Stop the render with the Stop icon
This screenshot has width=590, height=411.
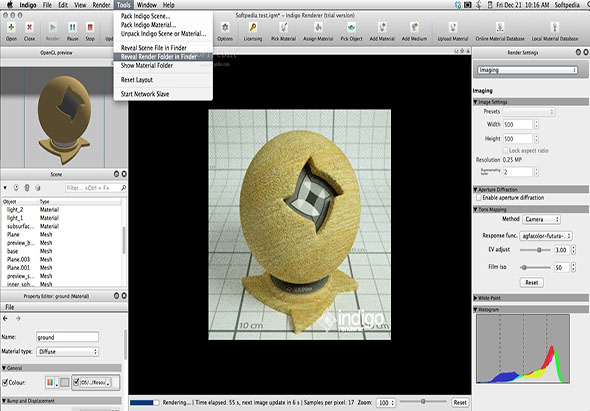tap(90, 27)
